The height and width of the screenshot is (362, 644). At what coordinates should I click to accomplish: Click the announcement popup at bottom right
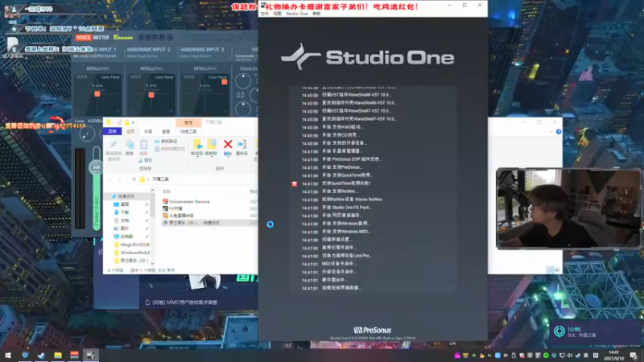(x=595, y=331)
